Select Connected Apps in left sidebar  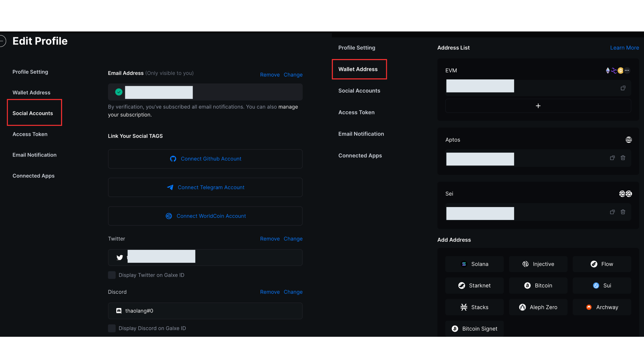click(33, 176)
